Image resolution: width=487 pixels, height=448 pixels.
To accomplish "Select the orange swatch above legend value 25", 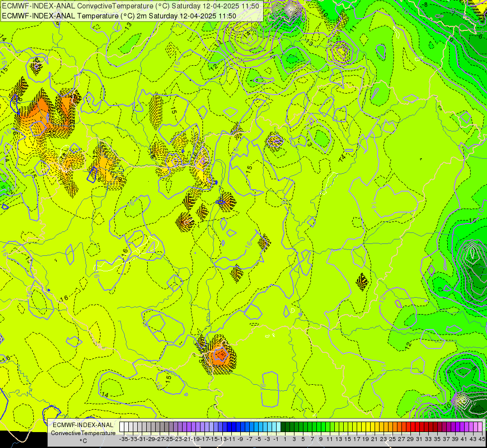I will pos(395,427).
